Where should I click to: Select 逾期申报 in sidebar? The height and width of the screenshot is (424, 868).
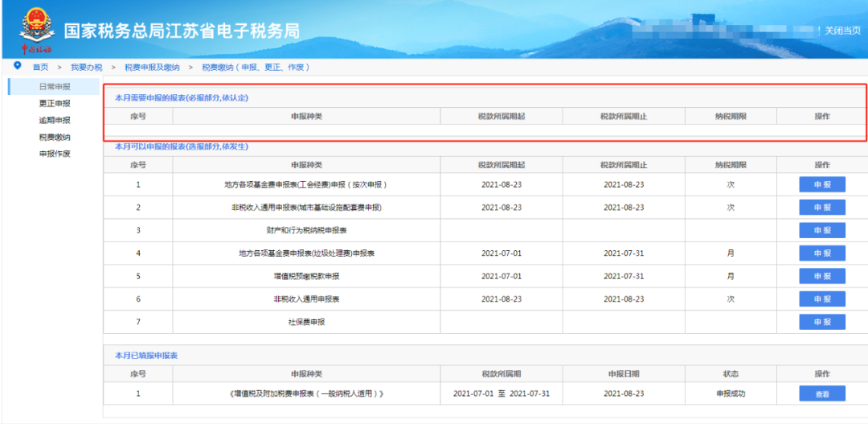click(x=55, y=120)
